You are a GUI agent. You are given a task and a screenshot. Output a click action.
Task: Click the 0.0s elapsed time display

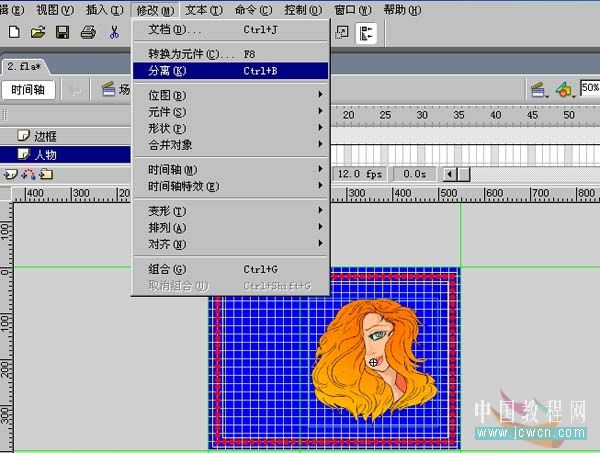tap(415, 174)
